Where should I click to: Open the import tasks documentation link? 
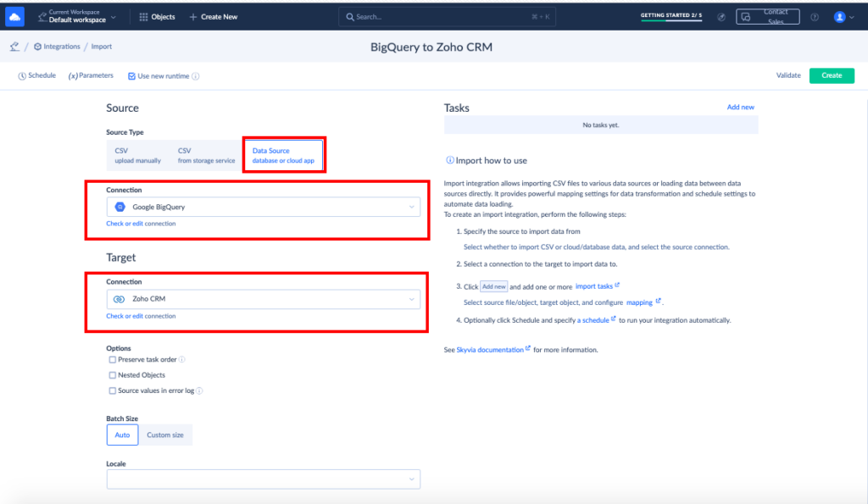coord(594,286)
